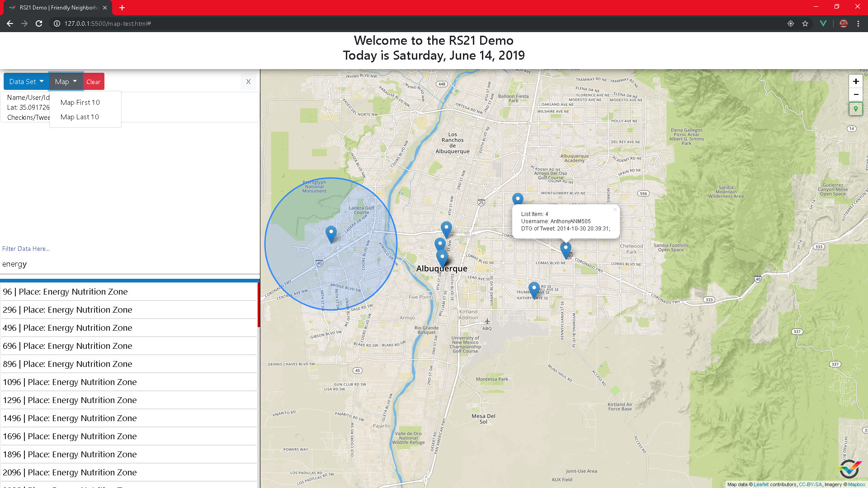Click green V extension icon
Image resolution: width=868 pixels, height=488 pixels.
823,23
